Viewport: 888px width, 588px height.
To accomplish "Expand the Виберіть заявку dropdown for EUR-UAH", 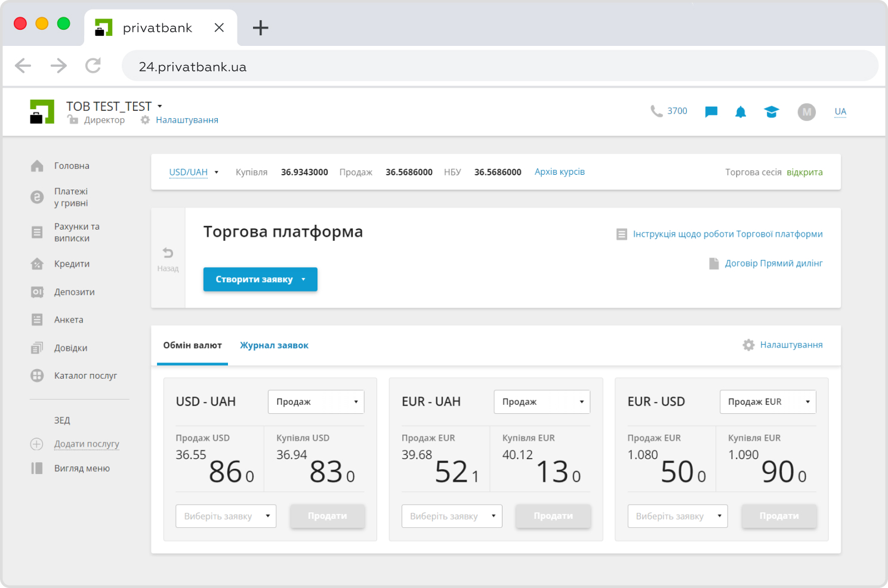I will [x=452, y=516].
